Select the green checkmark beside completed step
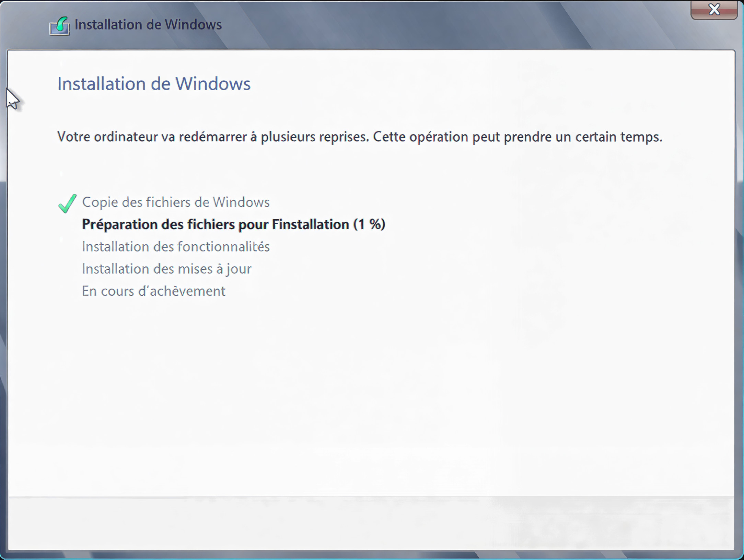Screen dimensions: 744x560 point(67,203)
